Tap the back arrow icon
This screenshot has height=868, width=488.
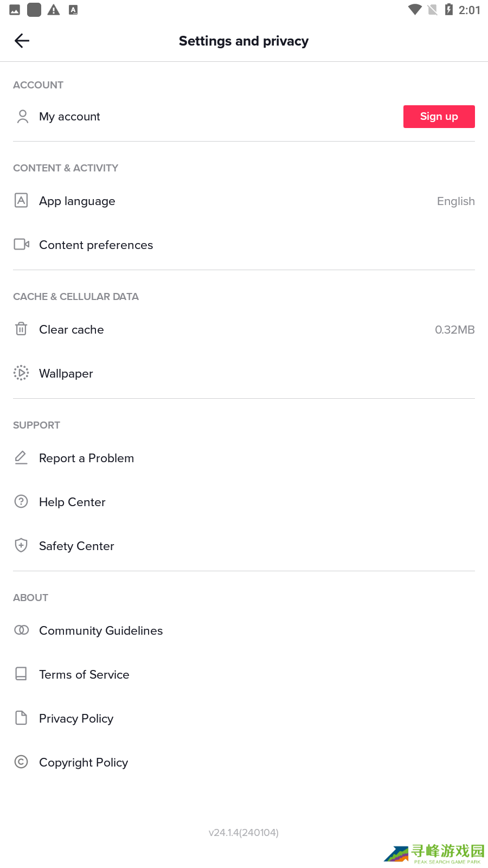click(x=22, y=41)
